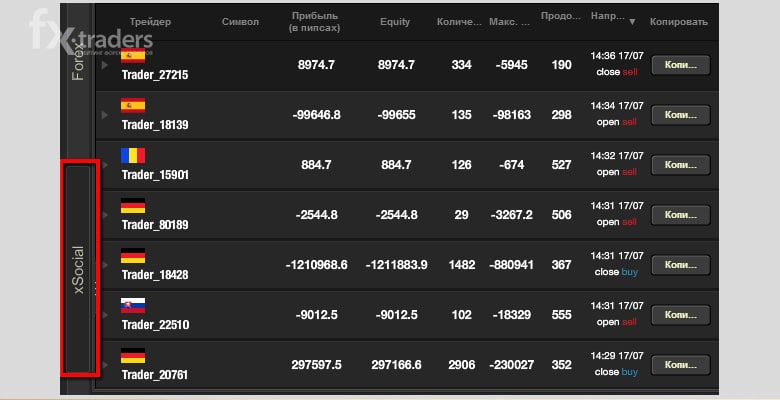Click the Spain flag of Trader_27215

tap(133, 55)
